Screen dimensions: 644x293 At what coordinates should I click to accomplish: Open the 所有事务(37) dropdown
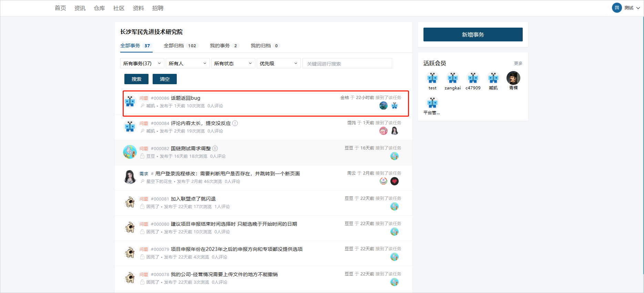tap(142, 64)
